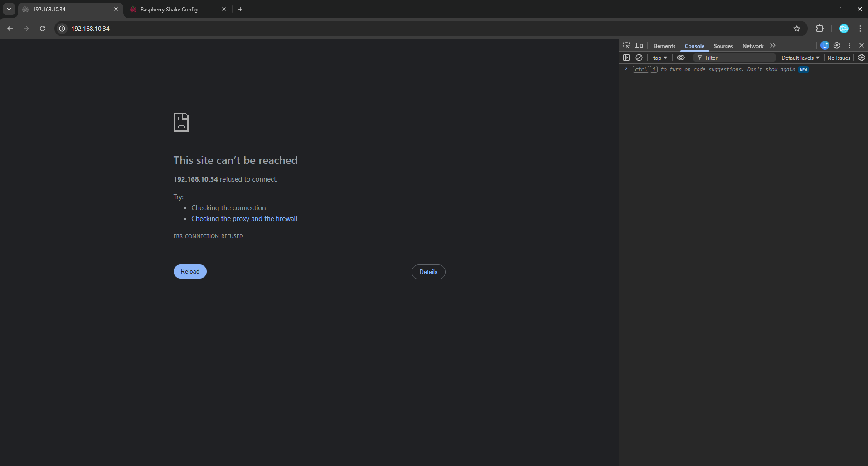Open the AI assistance panel icon in DevTools
Viewport: 868px width, 466px height.
(825, 45)
